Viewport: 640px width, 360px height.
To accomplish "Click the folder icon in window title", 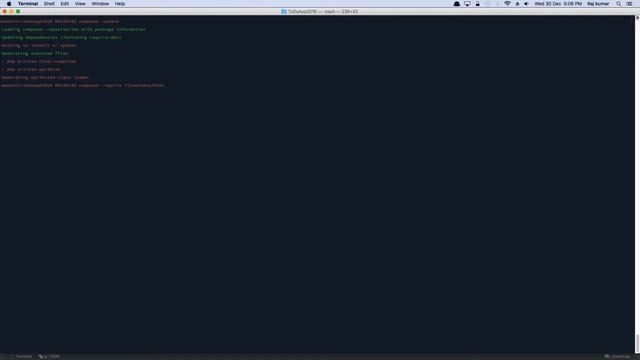I will (x=284, y=11).
